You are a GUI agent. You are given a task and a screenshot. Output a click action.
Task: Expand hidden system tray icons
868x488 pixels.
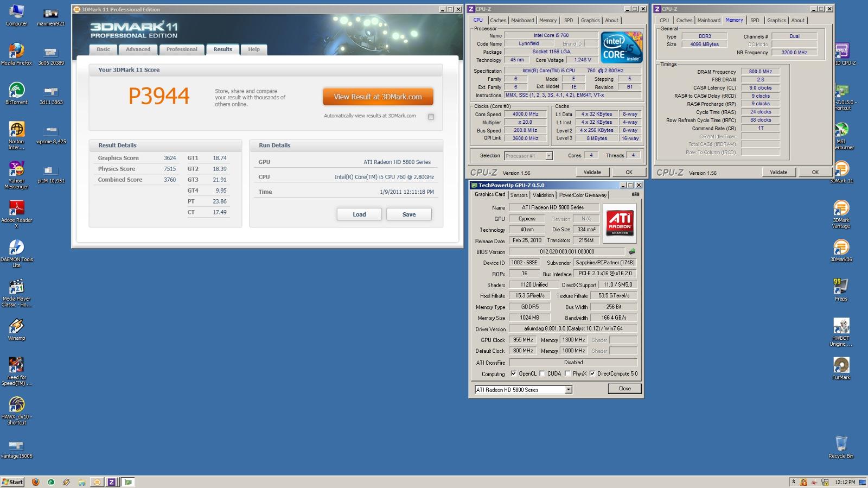click(x=794, y=482)
